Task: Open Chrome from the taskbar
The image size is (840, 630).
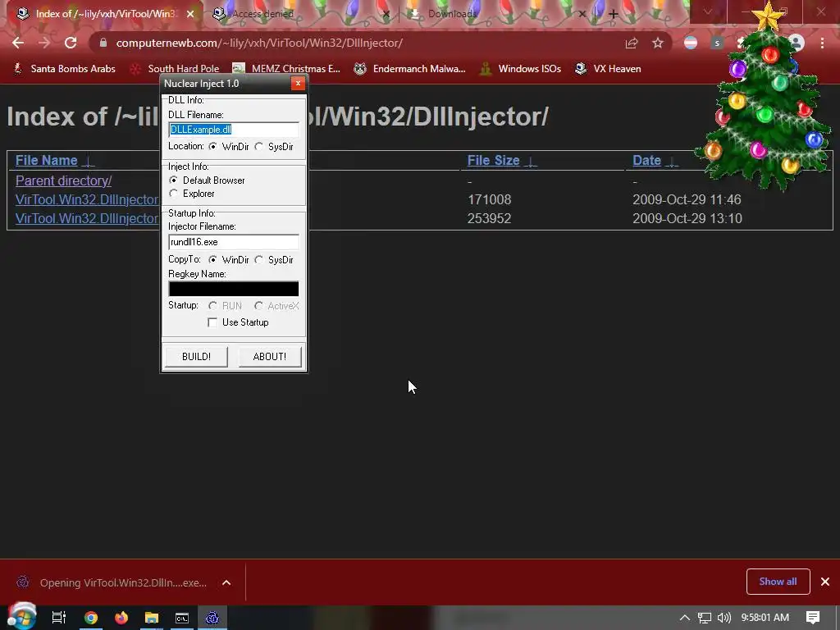Action: [x=91, y=618]
